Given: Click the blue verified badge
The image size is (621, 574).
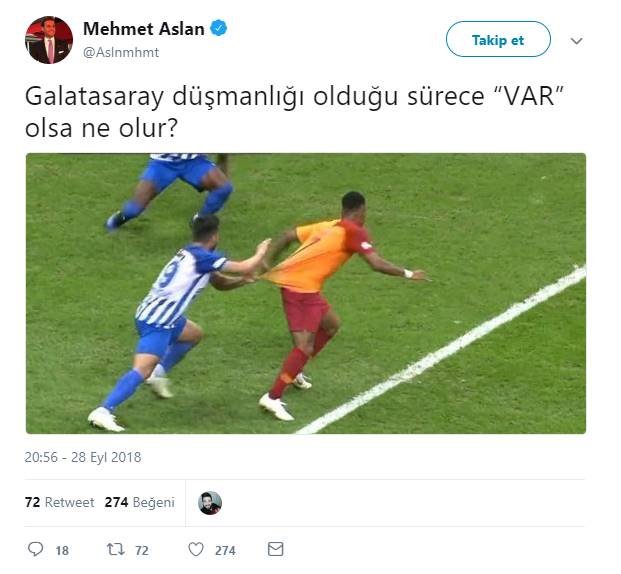Looking at the screenshot, I should pyautogui.click(x=219, y=29).
